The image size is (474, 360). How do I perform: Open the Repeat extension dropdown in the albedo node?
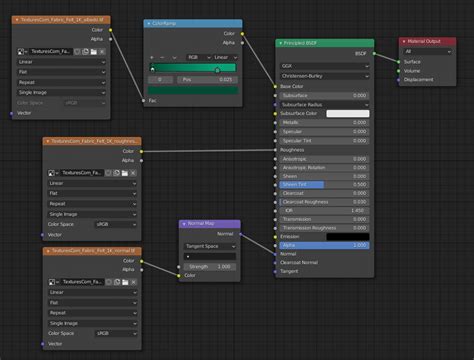pos(61,82)
